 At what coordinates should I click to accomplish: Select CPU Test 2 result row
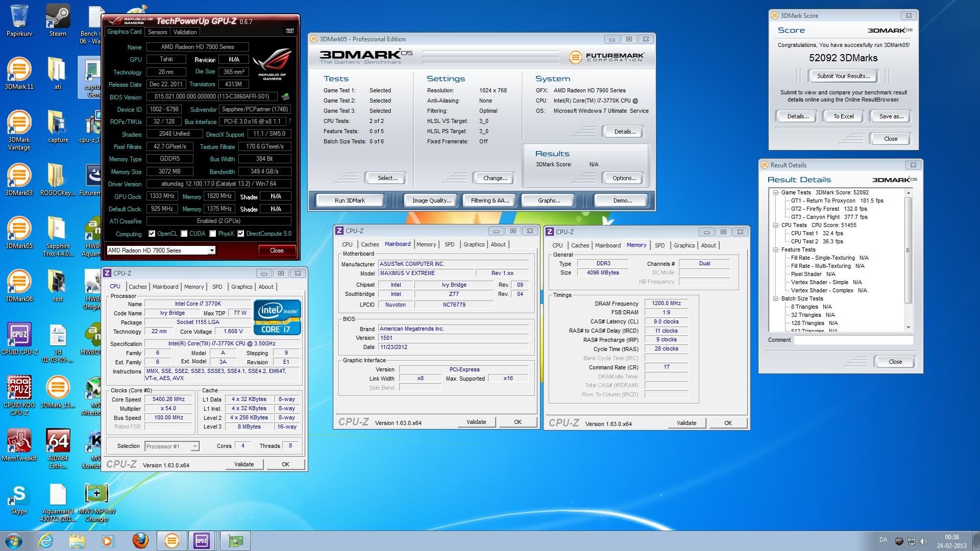pyautogui.click(x=817, y=241)
